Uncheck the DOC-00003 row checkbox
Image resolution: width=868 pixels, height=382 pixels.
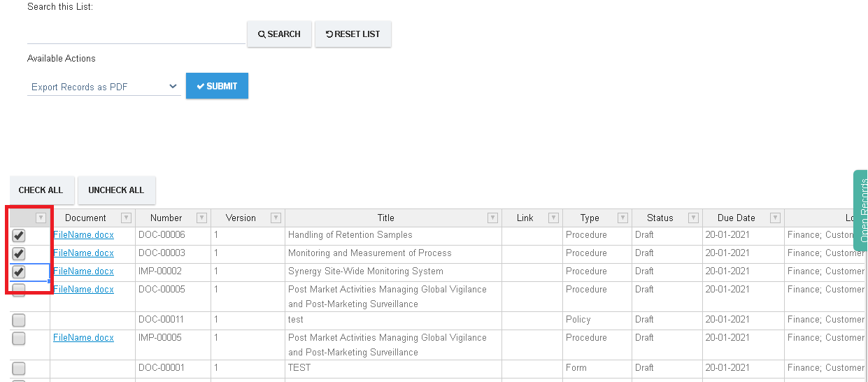(x=19, y=253)
